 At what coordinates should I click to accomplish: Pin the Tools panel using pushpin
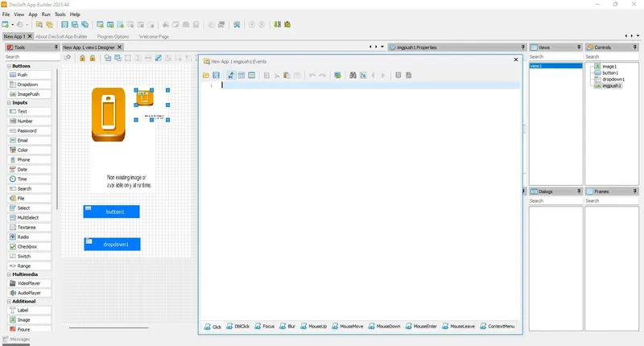click(56, 47)
